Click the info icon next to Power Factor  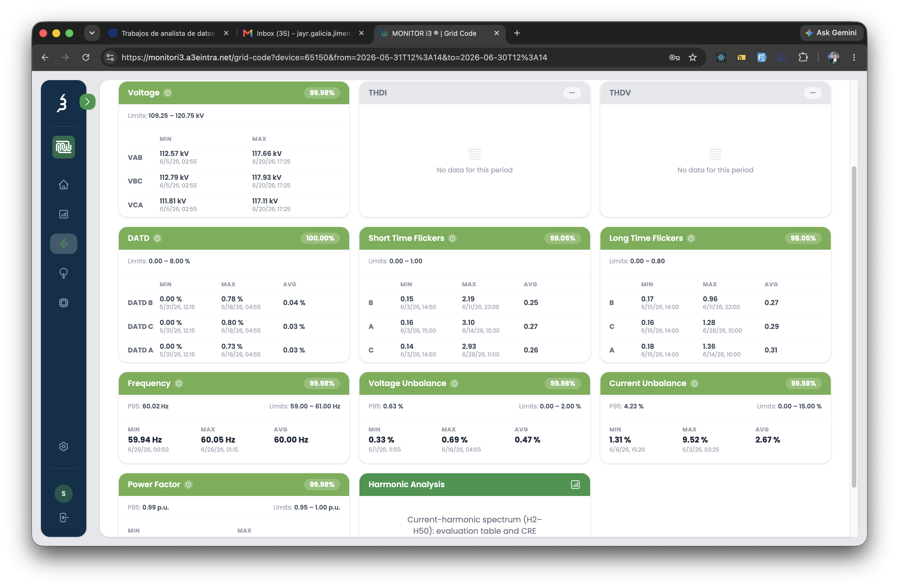[x=188, y=485]
